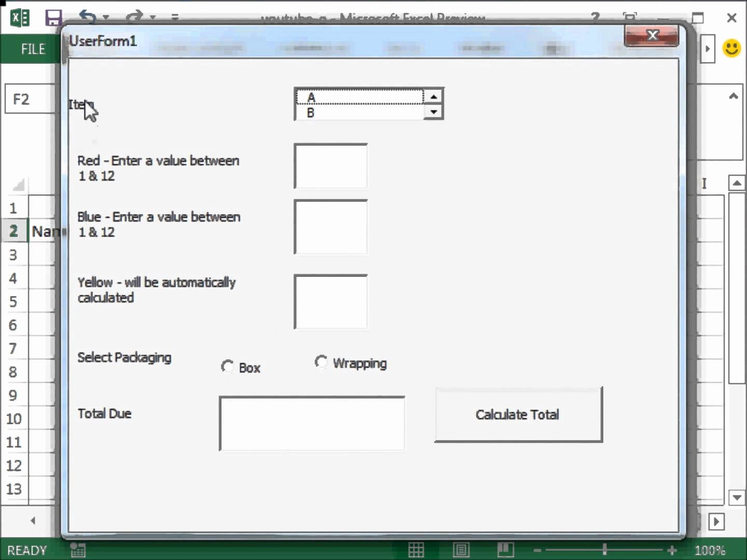Click the up spinner arrow beside the item list
Screen dimensions: 747x560
coord(434,95)
